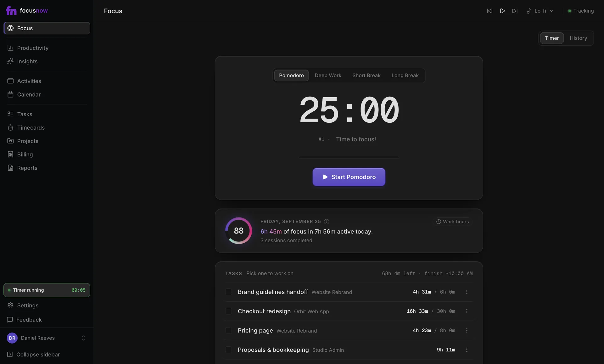Check off Brand guidelines handoff task
This screenshot has width=604, height=364.
point(229,292)
